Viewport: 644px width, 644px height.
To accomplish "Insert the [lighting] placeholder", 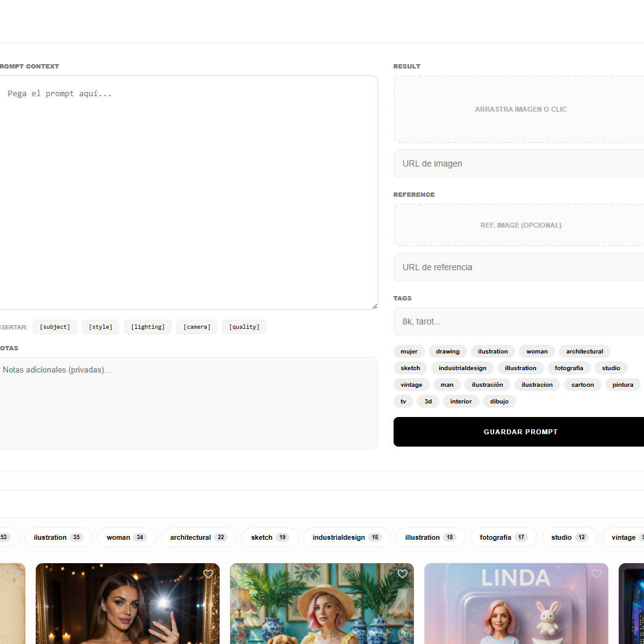I will (147, 327).
